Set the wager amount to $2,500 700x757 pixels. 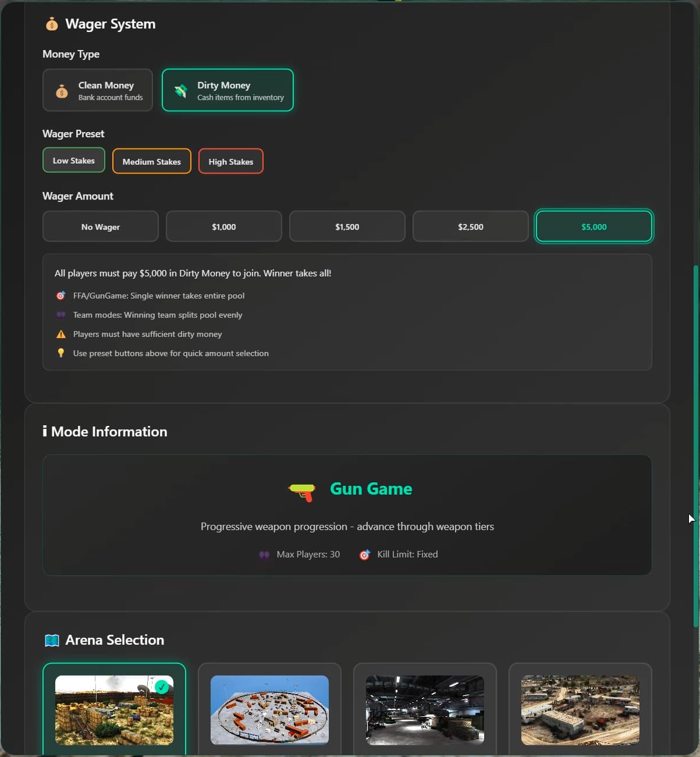tap(471, 226)
